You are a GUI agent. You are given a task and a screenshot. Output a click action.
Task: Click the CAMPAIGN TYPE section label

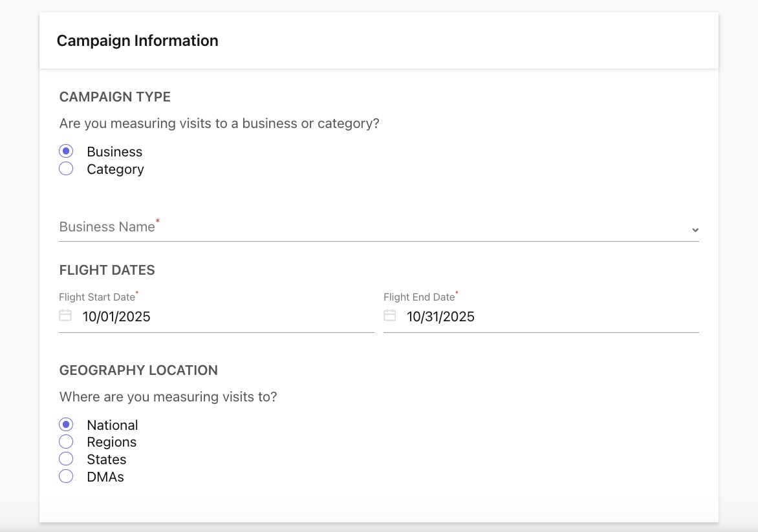(114, 97)
